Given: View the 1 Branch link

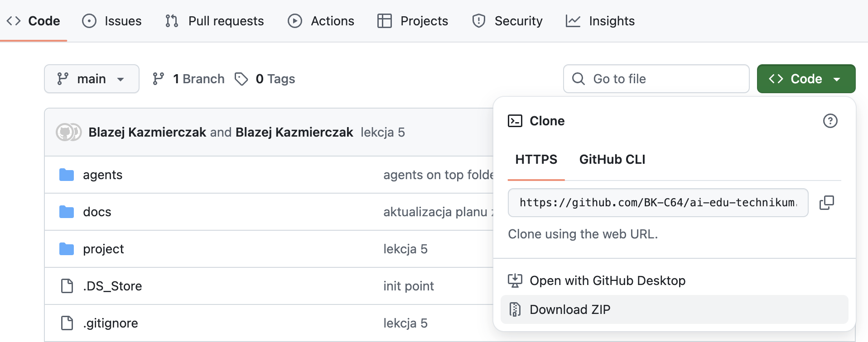Looking at the screenshot, I should (x=188, y=79).
